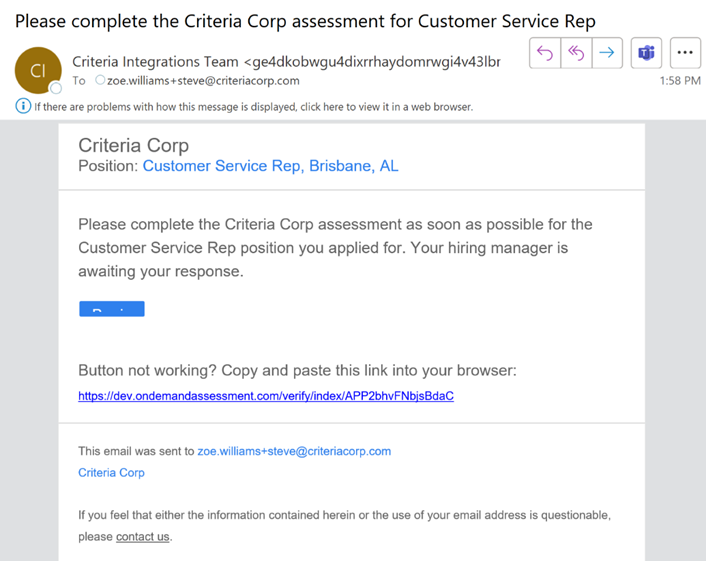This screenshot has height=561, width=706.
Task: Click the 1:58 PM timestamp
Action: [x=680, y=81]
